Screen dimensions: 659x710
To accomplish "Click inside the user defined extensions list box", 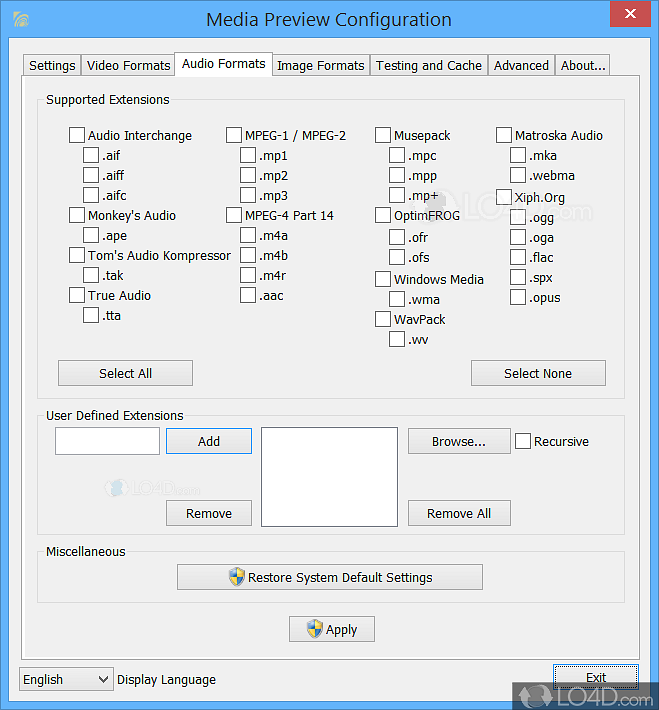I will pyautogui.click(x=329, y=477).
